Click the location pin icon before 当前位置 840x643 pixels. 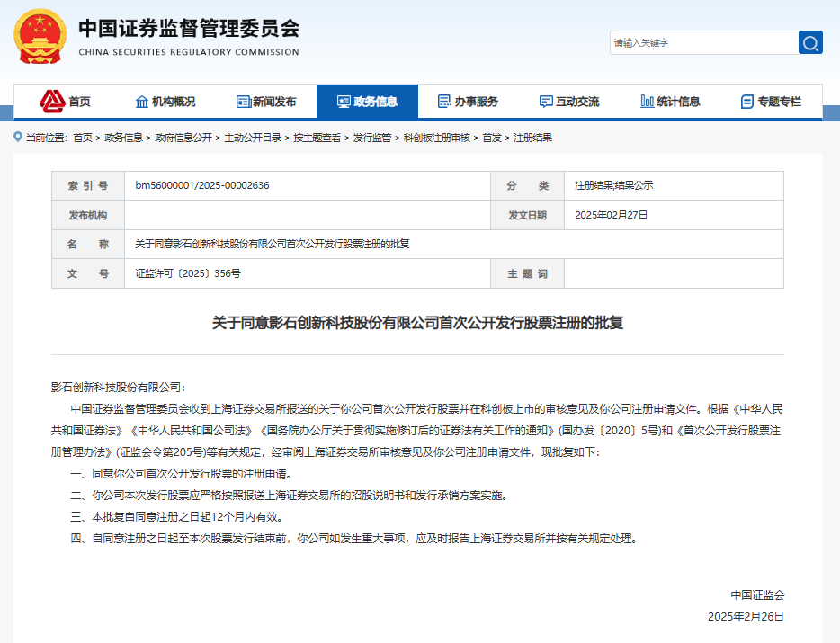coord(18,138)
